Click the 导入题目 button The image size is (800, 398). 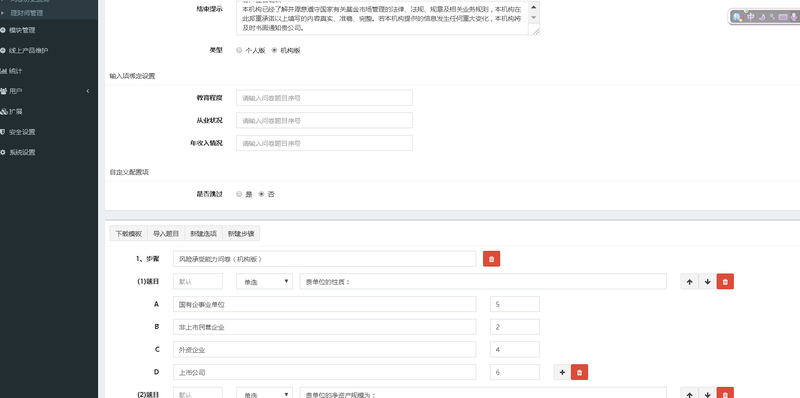coord(166,234)
